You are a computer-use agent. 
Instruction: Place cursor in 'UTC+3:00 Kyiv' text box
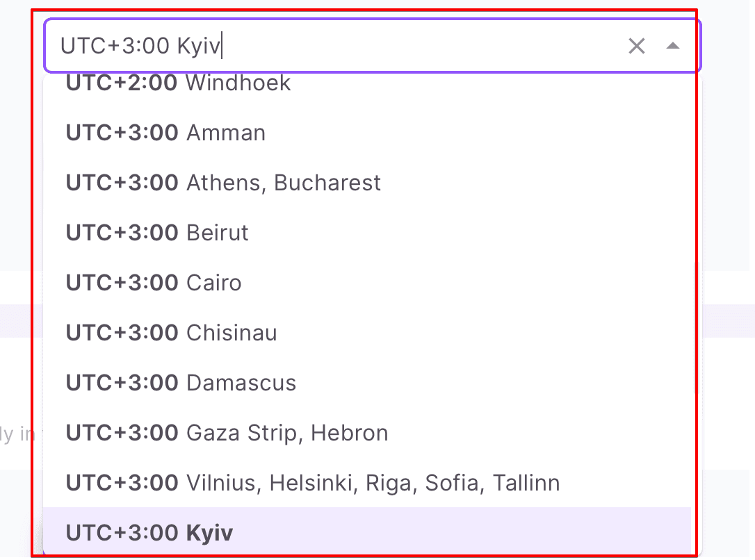[x=334, y=47]
